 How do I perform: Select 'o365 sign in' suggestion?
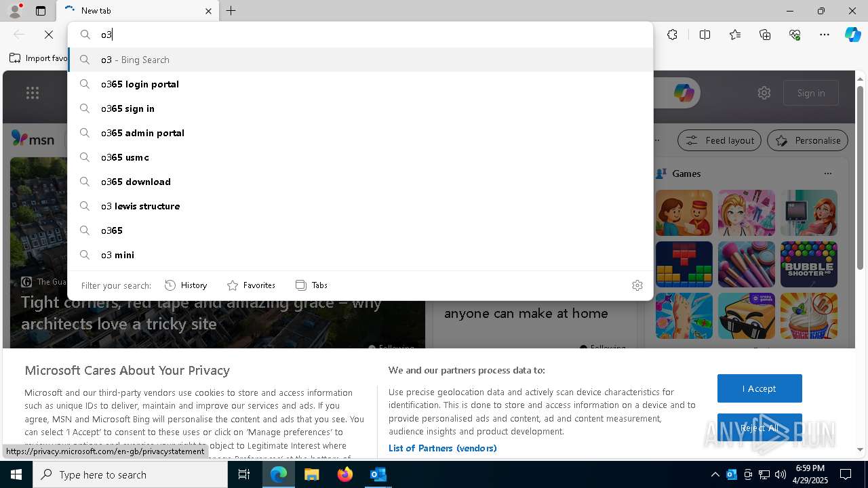[360, 108]
